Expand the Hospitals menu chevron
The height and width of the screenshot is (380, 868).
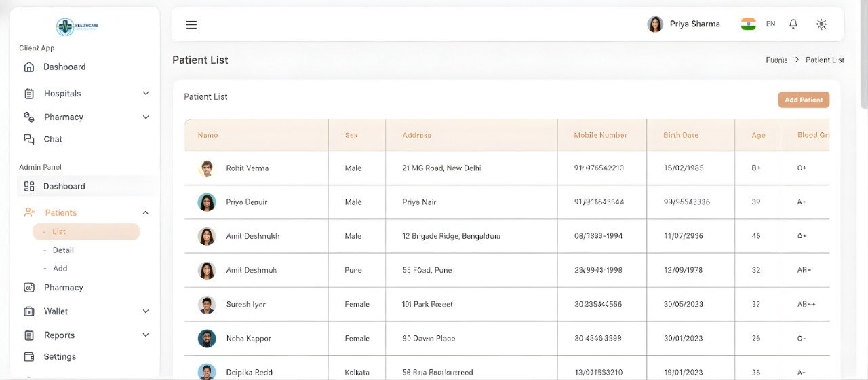pyautogui.click(x=146, y=94)
